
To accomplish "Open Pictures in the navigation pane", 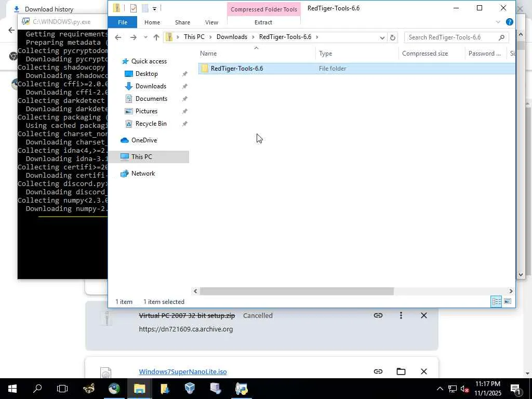I will pyautogui.click(x=146, y=111).
